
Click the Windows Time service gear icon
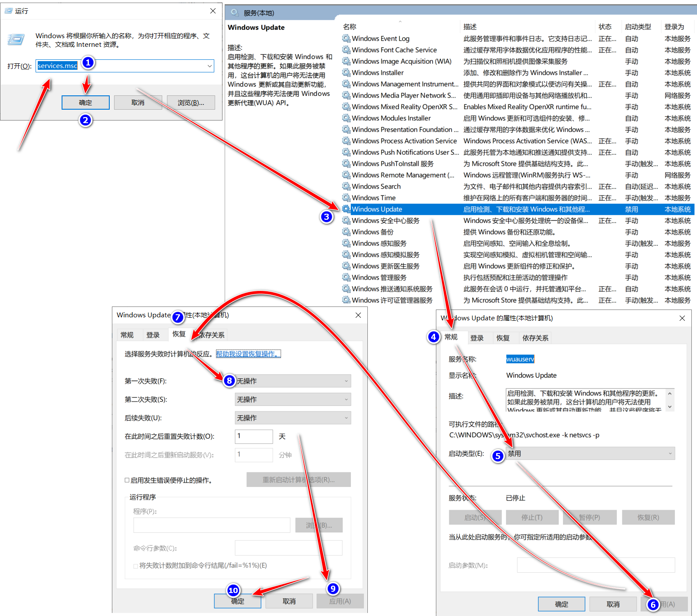tap(346, 198)
